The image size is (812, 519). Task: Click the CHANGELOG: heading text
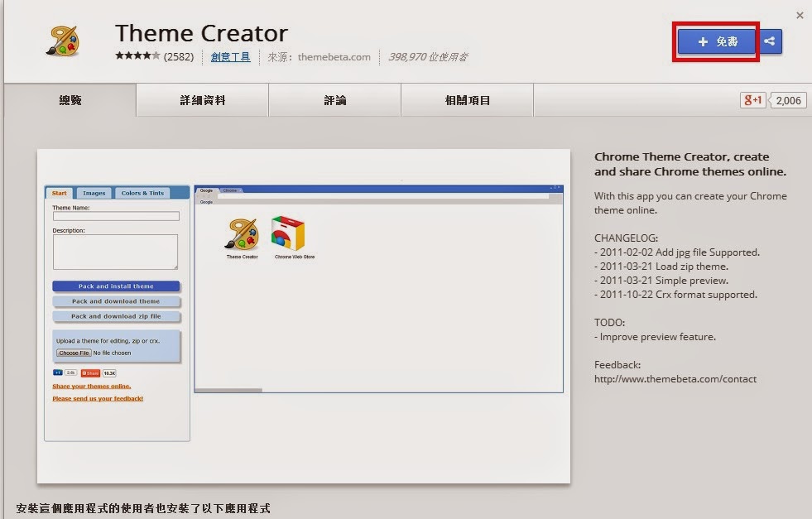pyautogui.click(x=626, y=238)
